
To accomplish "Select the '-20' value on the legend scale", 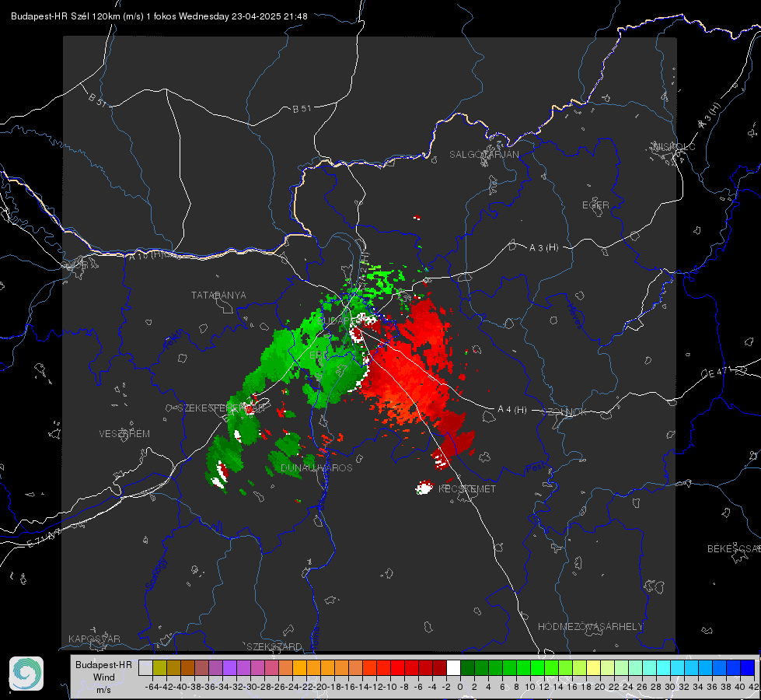I will [x=320, y=687].
